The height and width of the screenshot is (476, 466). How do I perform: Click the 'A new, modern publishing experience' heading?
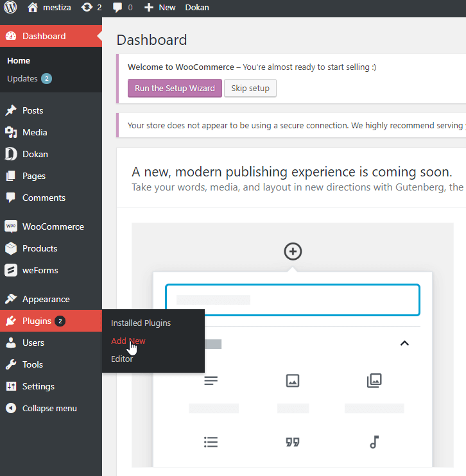coord(292,172)
